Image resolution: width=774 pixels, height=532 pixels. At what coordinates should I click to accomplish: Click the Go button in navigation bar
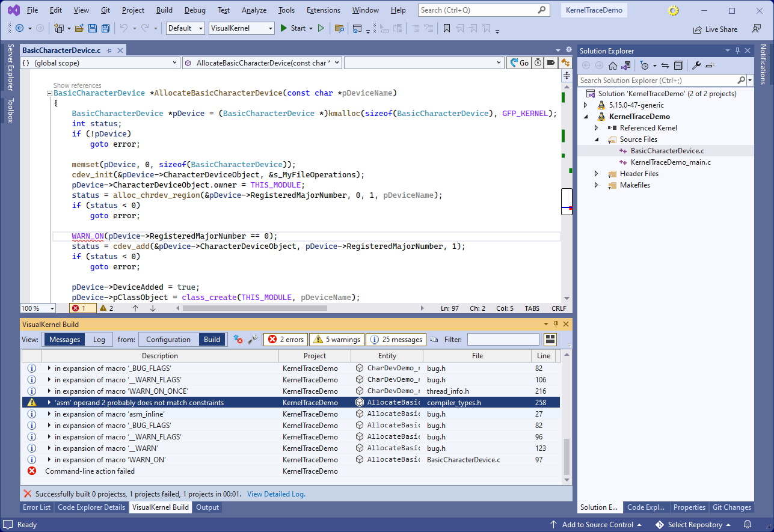point(519,63)
